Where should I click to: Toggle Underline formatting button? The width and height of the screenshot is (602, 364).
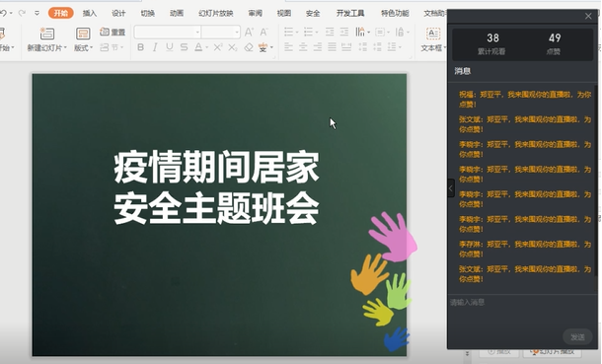tap(170, 47)
